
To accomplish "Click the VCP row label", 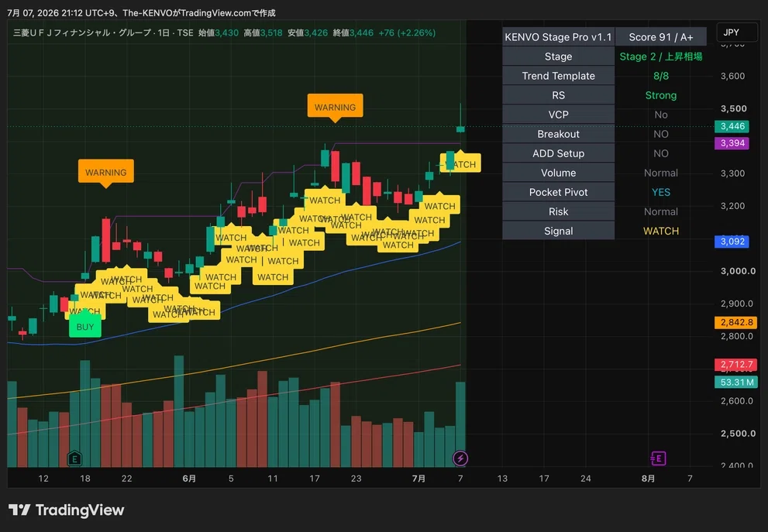I will point(558,115).
